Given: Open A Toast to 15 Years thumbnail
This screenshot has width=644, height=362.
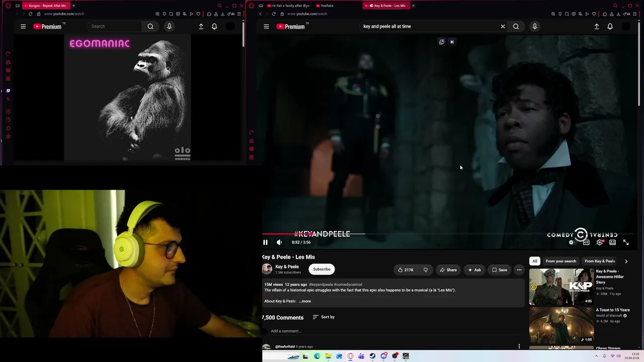Looking at the screenshot, I should coord(561,325).
